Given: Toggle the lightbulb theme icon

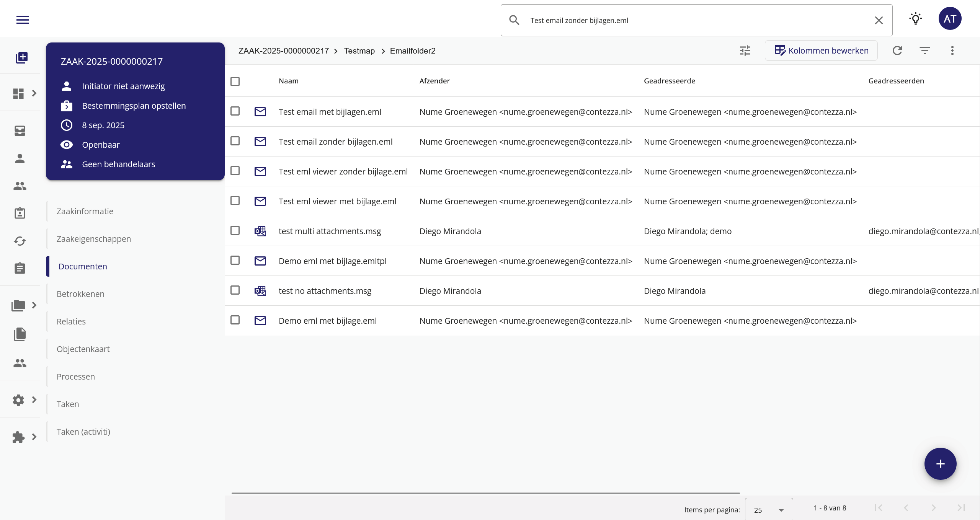Looking at the screenshot, I should pos(915,19).
